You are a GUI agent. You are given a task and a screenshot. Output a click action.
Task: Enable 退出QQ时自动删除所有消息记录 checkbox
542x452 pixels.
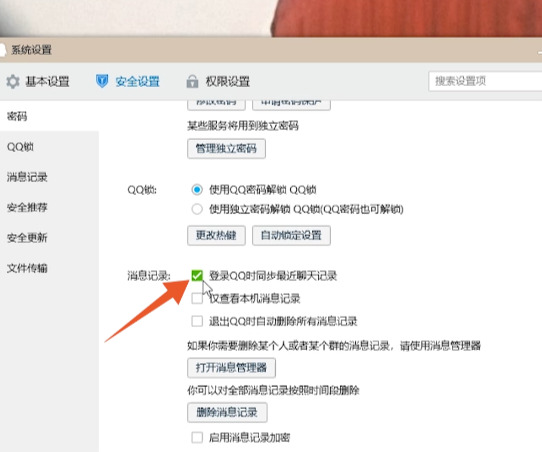tap(197, 321)
